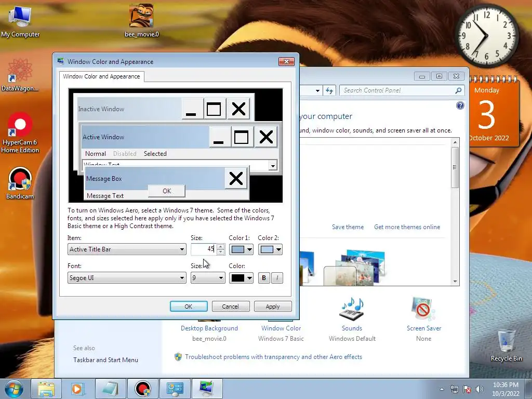Open My Computer desktop icon
The height and width of the screenshot is (399, 532).
pyautogui.click(x=20, y=21)
